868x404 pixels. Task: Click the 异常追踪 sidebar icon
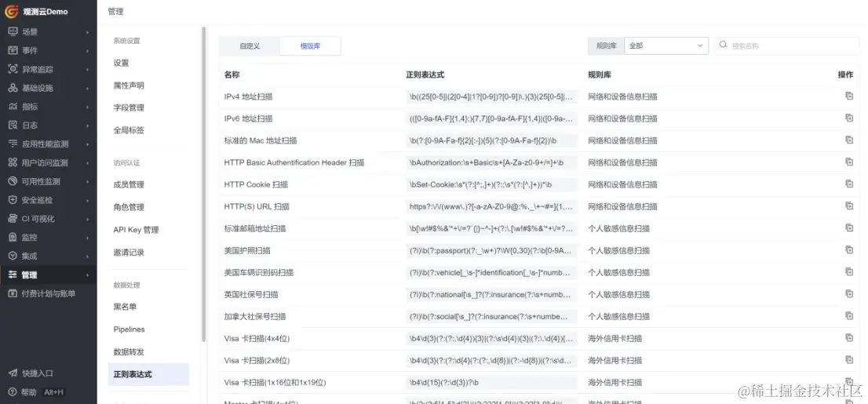click(13, 69)
